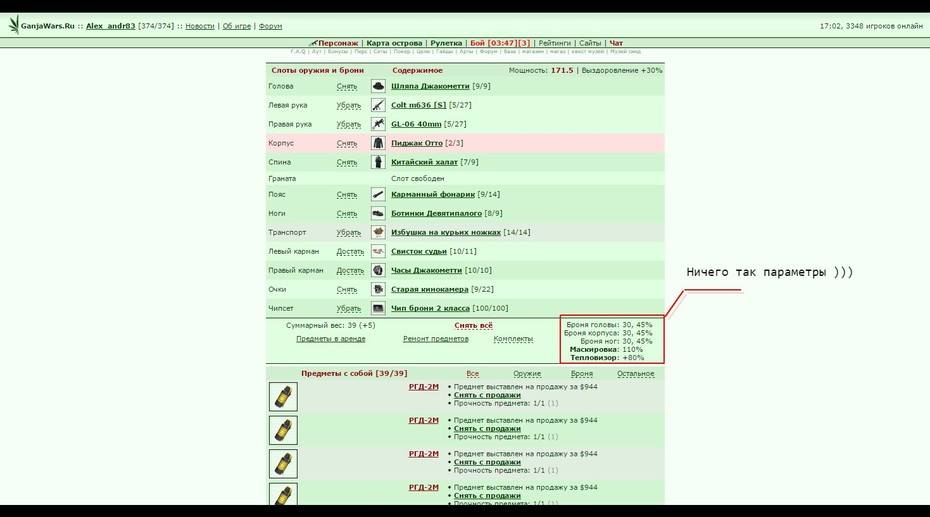Open the Colt m636 [S] item link
930x517 pixels.
pos(418,105)
